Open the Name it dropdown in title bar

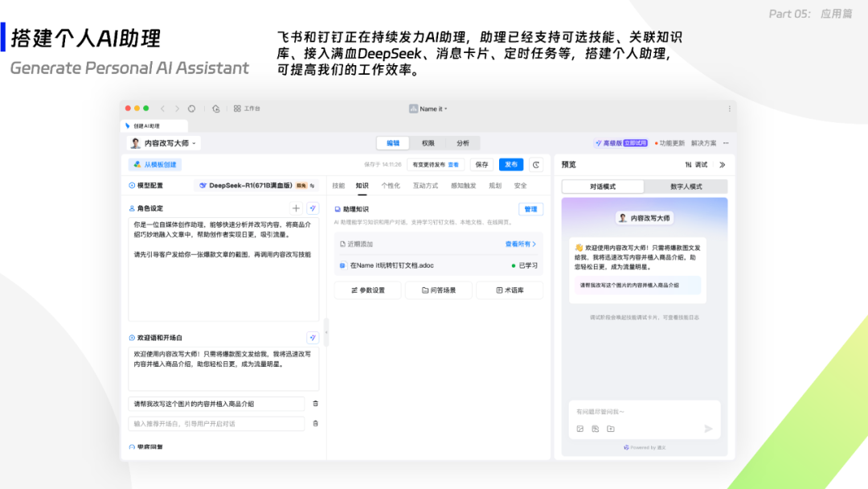pyautogui.click(x=428, y=109)
